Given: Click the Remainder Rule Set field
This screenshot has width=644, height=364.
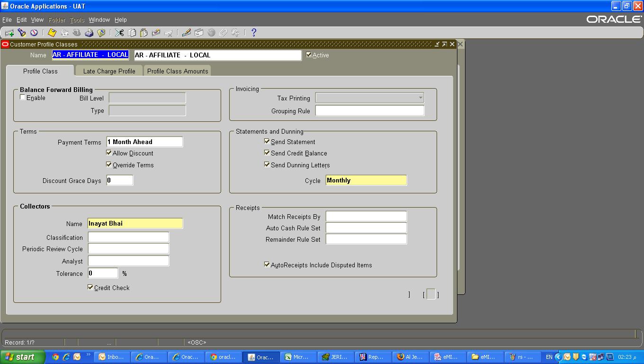Looking at the screenshot, I should click(x=366, y=239).
